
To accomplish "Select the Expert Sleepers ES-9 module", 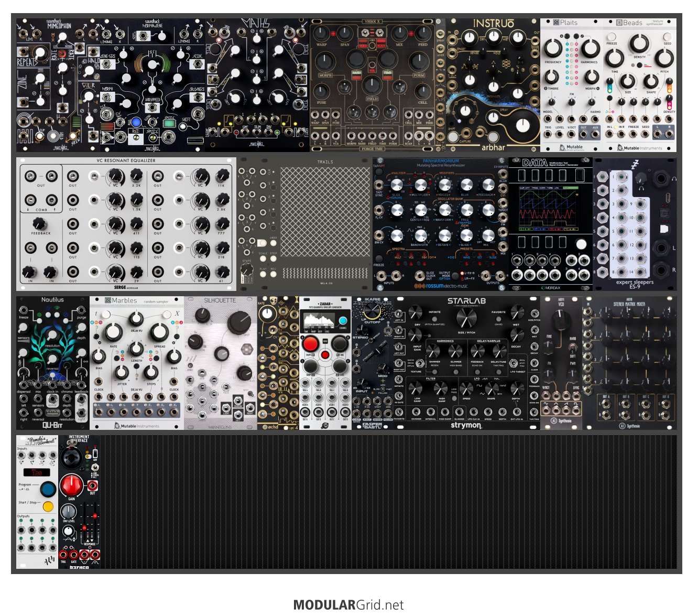I will [635, 224].
